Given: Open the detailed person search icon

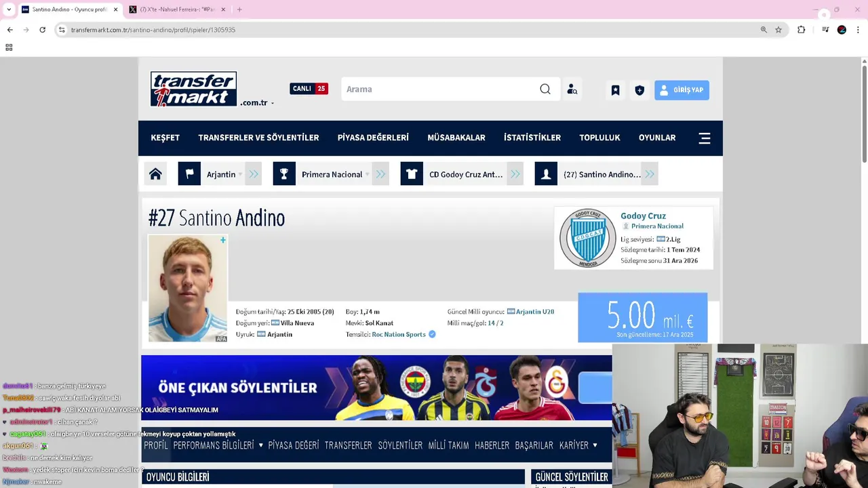Looking at the screenshot, I should [572, 89].
